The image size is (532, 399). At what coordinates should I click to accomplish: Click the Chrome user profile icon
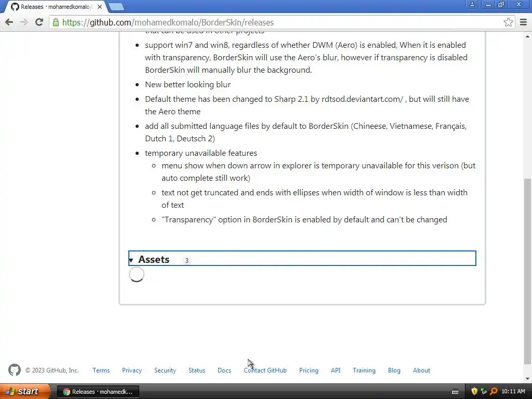[x=472, y=4]
